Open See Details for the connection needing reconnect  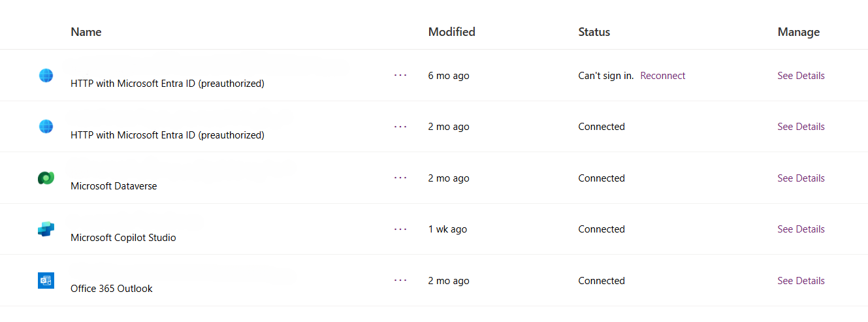801,76
